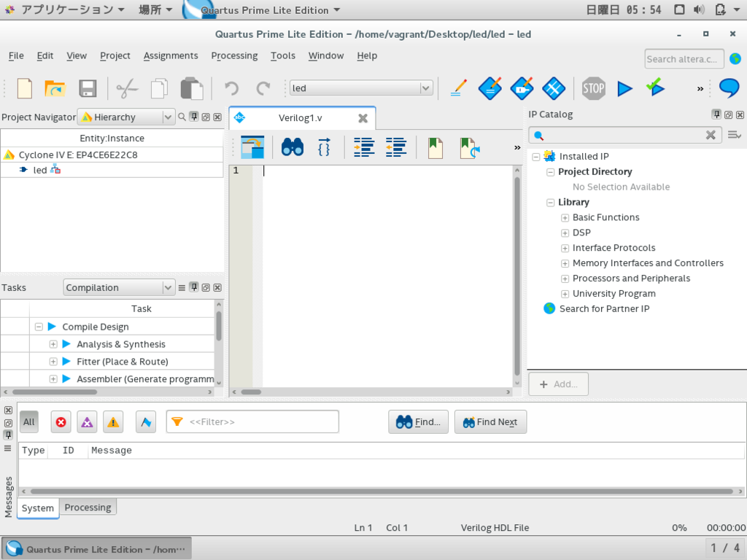Toggle the yellow warning filter
Screen dimensions: 747x560
coord(113,422)
